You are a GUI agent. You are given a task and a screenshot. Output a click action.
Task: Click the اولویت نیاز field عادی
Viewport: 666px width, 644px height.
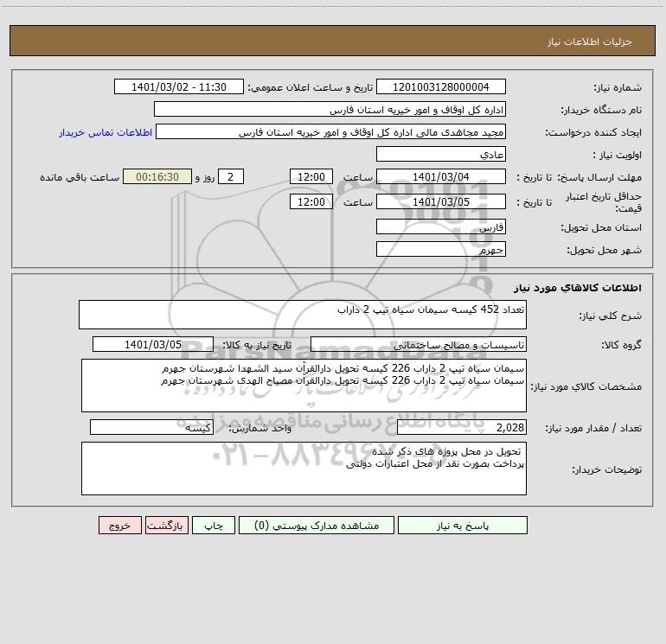pyautogui.click(x=441, y=154)
